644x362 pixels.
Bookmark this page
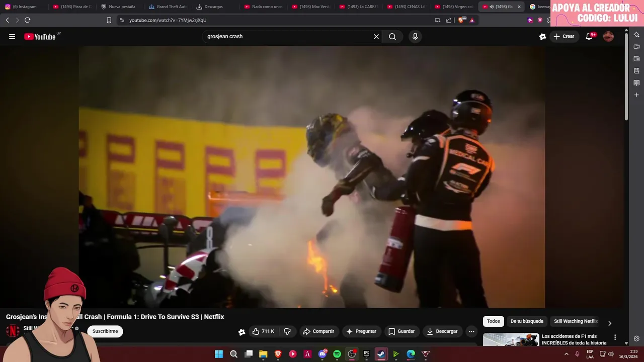109,20
